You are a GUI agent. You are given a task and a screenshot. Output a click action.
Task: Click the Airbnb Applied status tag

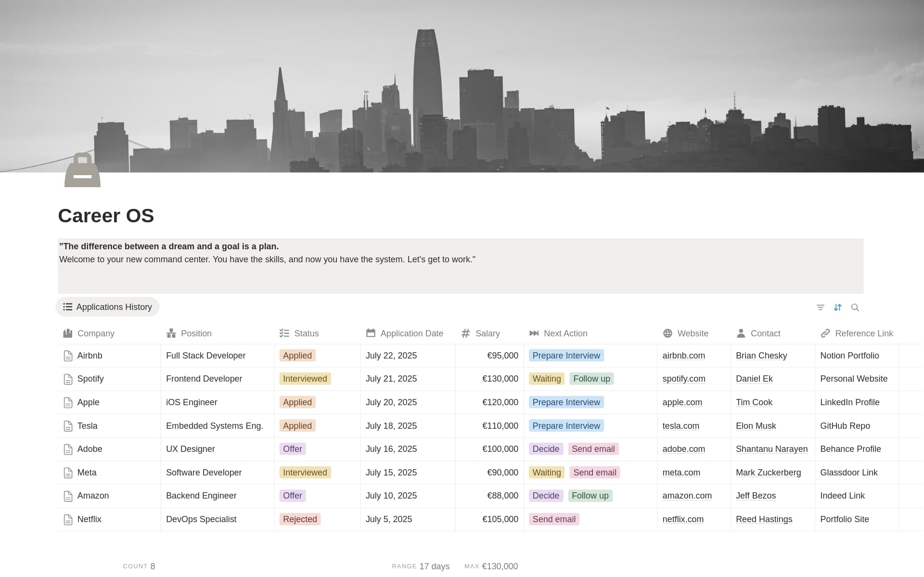[x=297, y=356]
